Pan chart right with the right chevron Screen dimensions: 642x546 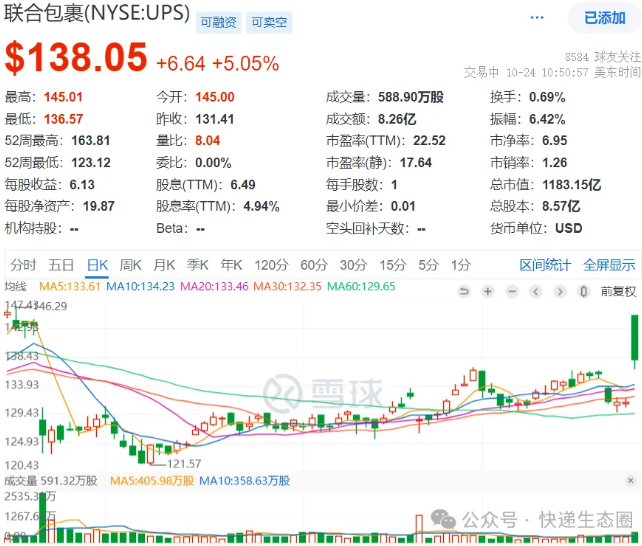pyautogui.click(x=560, y=291)
